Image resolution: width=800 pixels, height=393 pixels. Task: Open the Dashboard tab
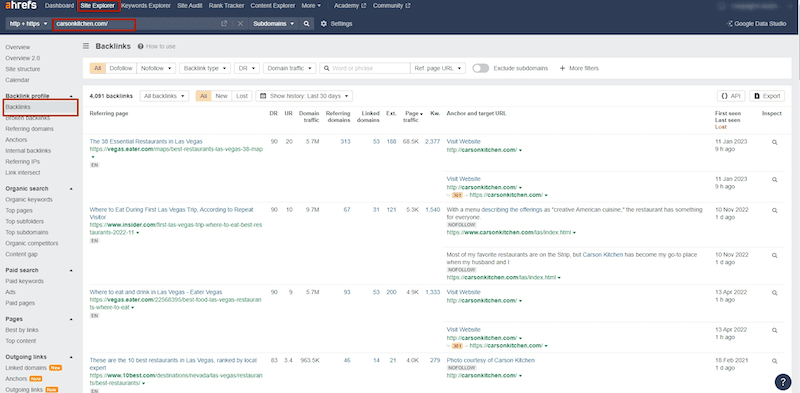pos(59,6)
